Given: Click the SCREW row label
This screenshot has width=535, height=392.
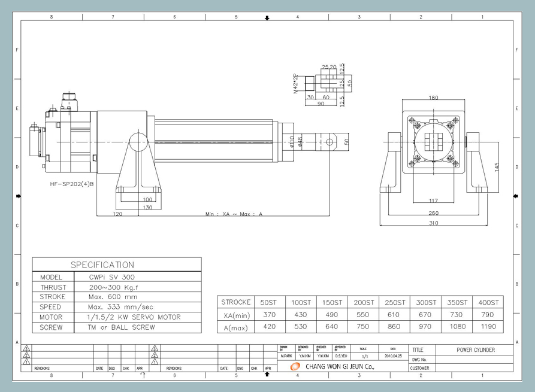Looking at the screenshot, I should pos(51,327).
